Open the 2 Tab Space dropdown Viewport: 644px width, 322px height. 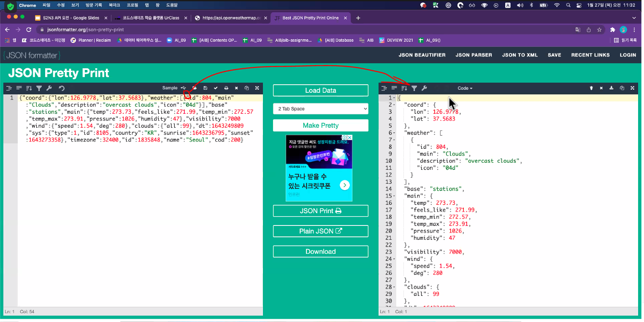coord(321,109)
